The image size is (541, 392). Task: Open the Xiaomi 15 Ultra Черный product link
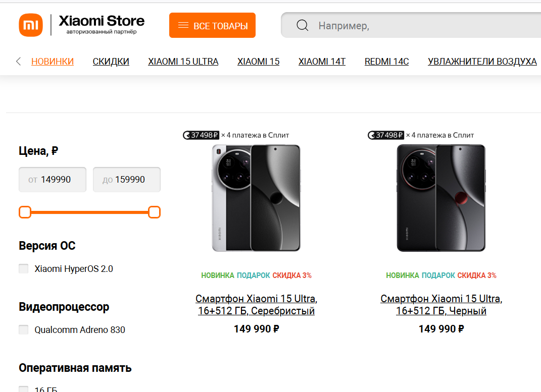pos(441,305)
